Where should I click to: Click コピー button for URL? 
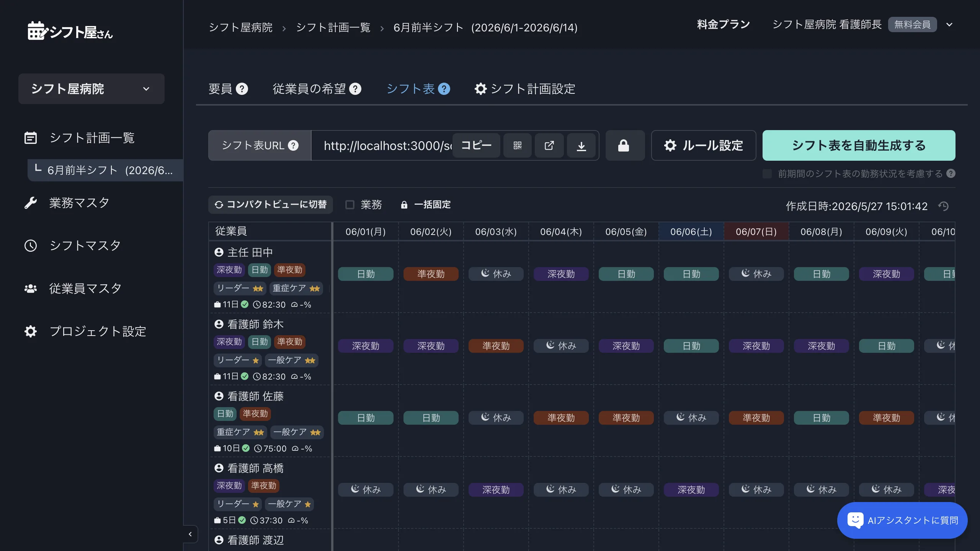(476, 145)
